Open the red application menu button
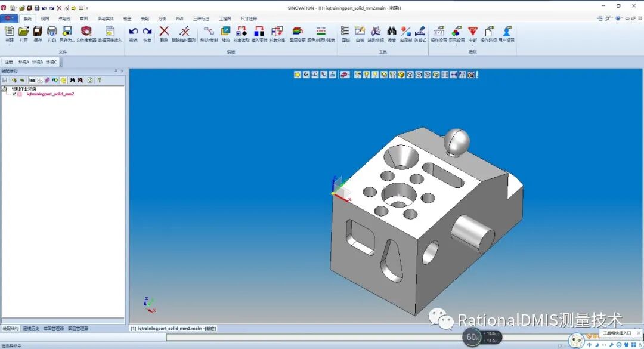This screenshot has width=644, height=349. coord(9,18)
